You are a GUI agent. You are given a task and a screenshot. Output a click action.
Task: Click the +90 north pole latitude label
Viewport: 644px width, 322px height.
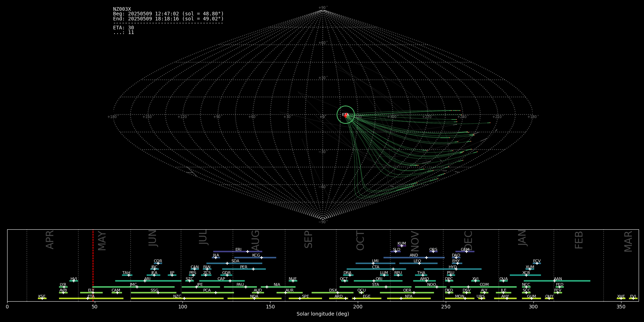click(323, 8)
